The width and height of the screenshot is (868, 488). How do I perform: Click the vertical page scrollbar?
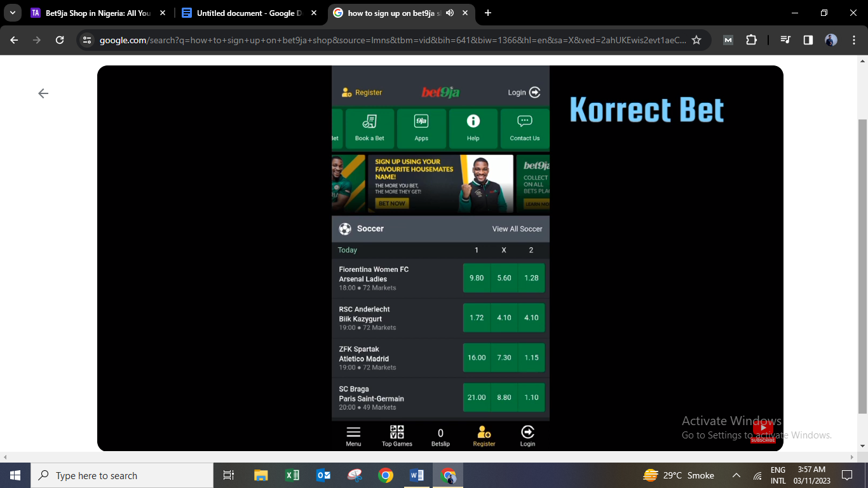tap(862, 267)
